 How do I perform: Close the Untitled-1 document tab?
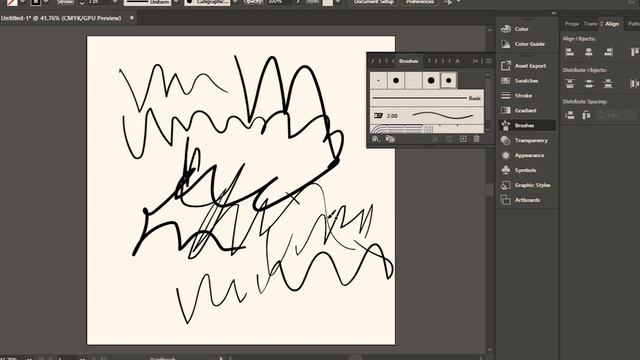131,18
